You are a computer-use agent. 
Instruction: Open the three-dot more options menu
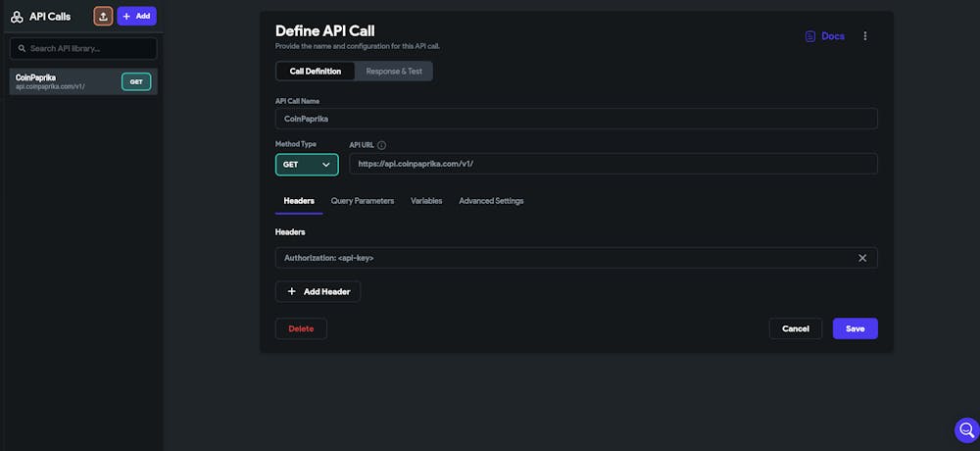point(865,36)
